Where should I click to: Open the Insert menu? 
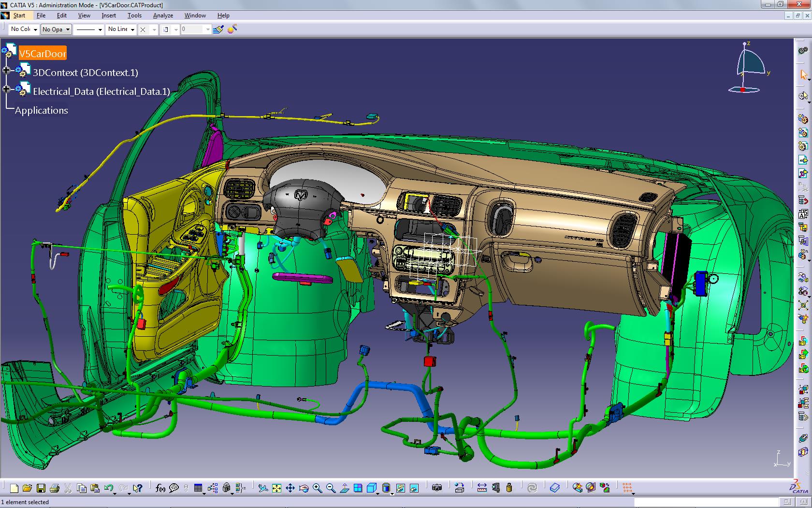click(108, 15)
